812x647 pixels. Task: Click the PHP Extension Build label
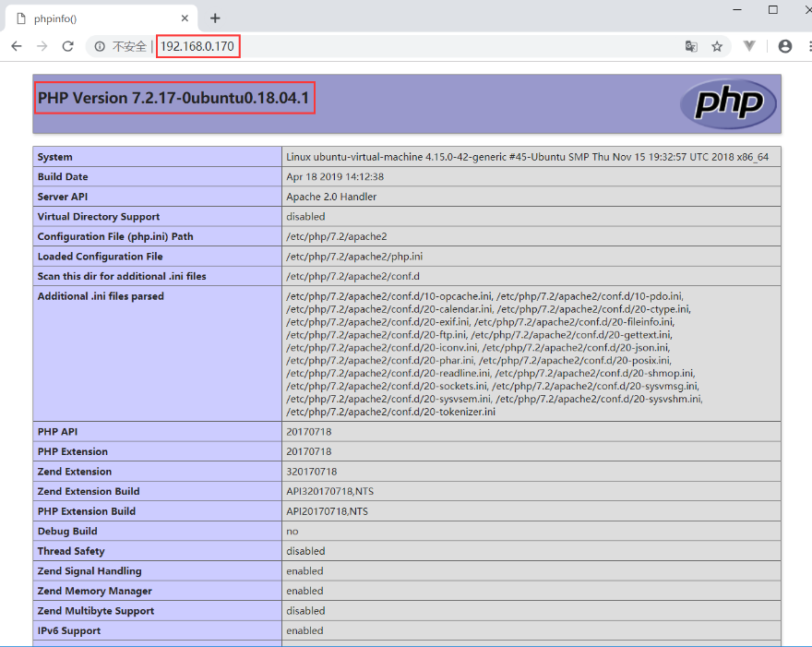tap(87, 511)
